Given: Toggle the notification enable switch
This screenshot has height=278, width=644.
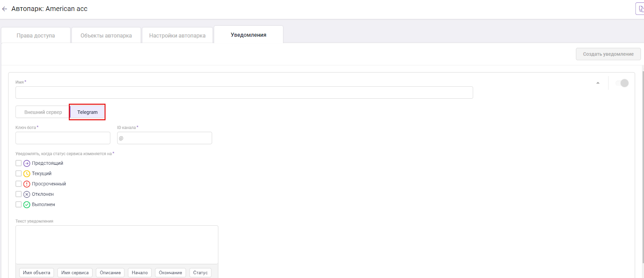Looking at the screenshot, I should coord(622,83).
